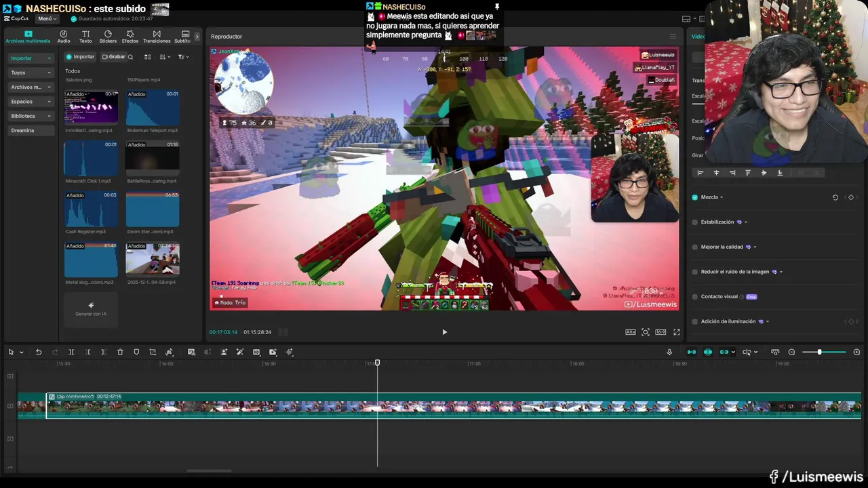Click the Grabar record button

(113, 57)
